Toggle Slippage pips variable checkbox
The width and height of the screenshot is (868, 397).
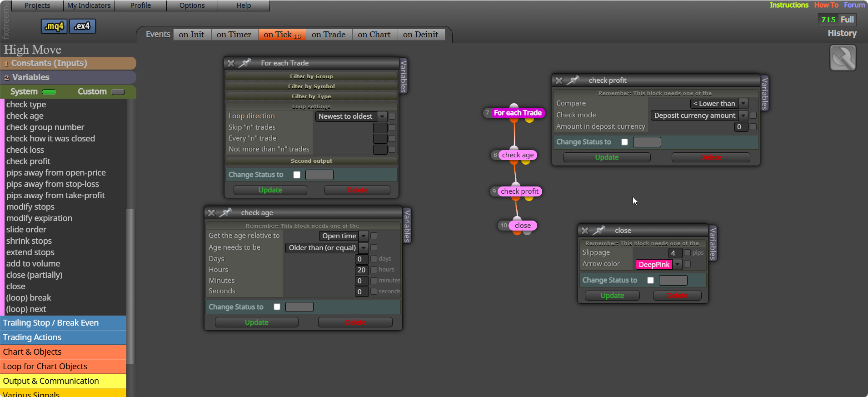(x=687, y=253)
